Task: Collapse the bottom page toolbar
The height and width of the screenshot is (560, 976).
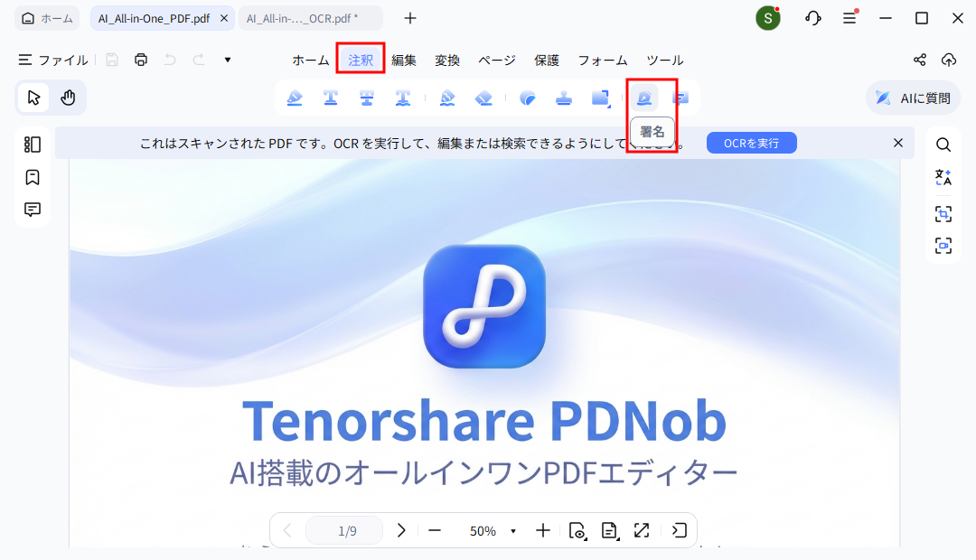Action: [x=679, y=530]
